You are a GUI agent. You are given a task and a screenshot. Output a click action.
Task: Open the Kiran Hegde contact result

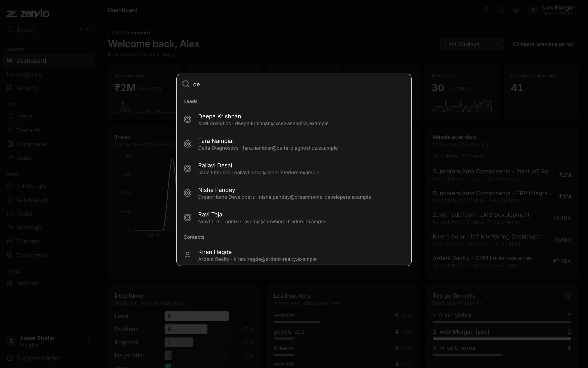pyautogui.click(x=294, y=255)
